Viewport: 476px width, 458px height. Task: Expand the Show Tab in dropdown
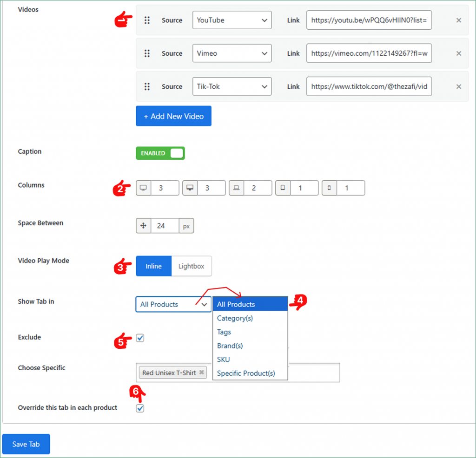pos(173,305)
